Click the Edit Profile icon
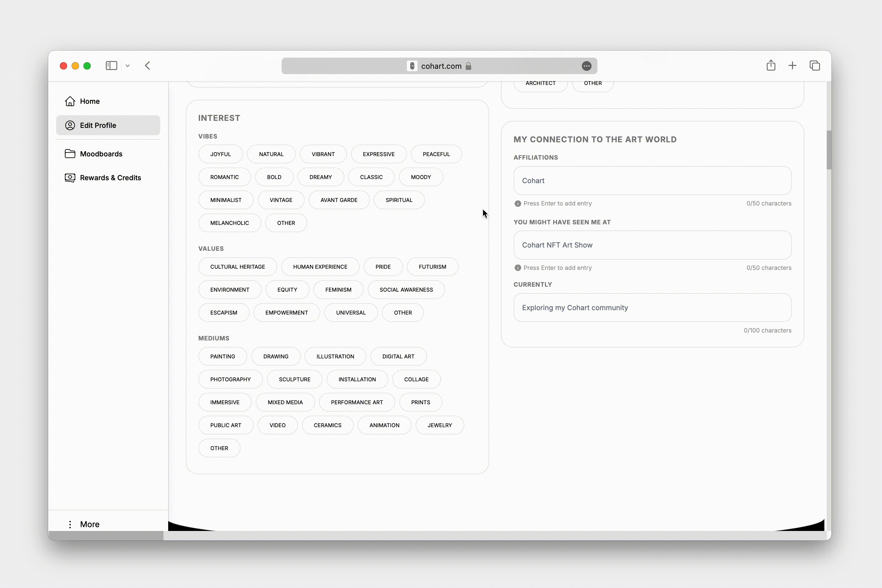 pyautogui.click(x=70, y=125)
